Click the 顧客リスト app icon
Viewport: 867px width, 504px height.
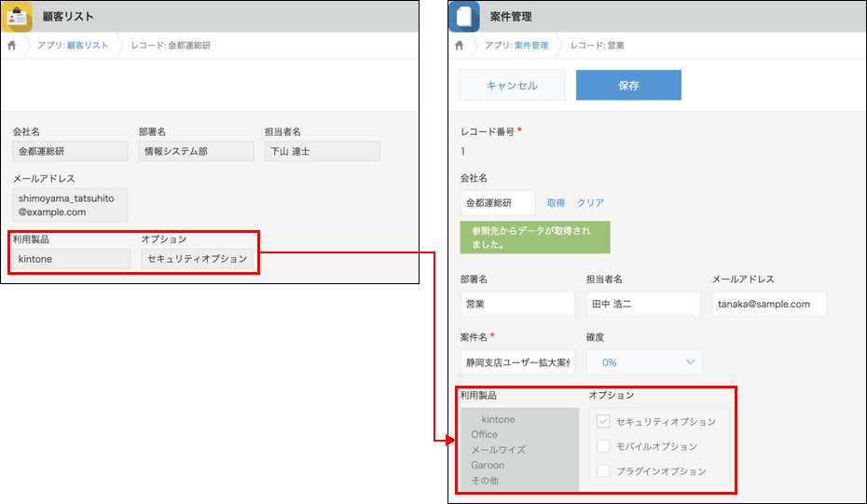tap(17, 16)
